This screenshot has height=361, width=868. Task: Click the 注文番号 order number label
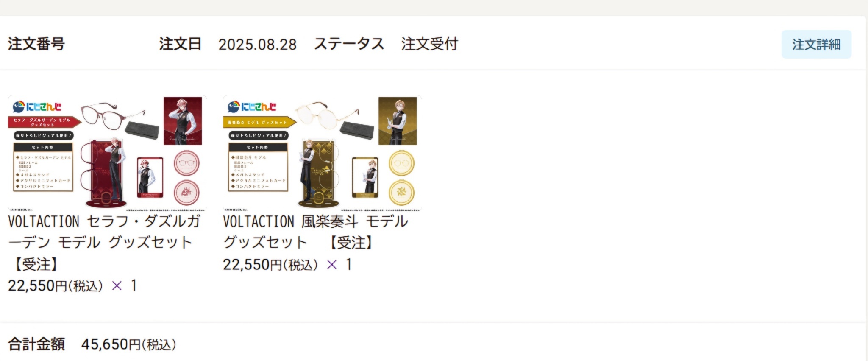36,44
